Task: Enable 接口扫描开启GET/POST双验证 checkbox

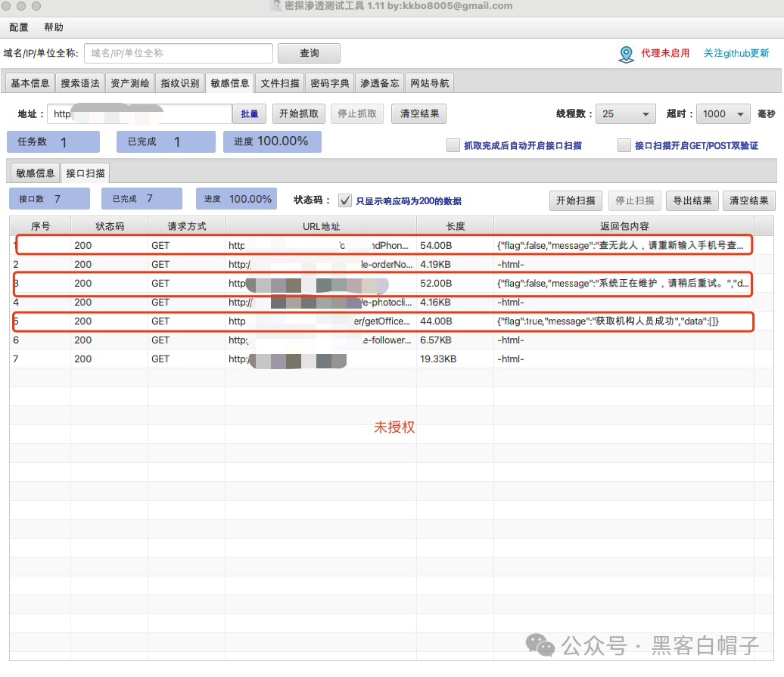Action: coord(624,145)
